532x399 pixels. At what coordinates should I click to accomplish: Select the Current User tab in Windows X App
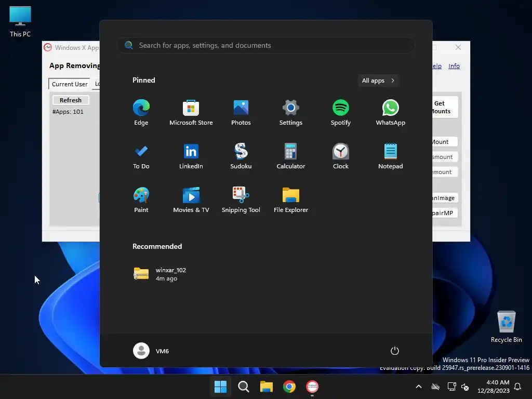70,84
